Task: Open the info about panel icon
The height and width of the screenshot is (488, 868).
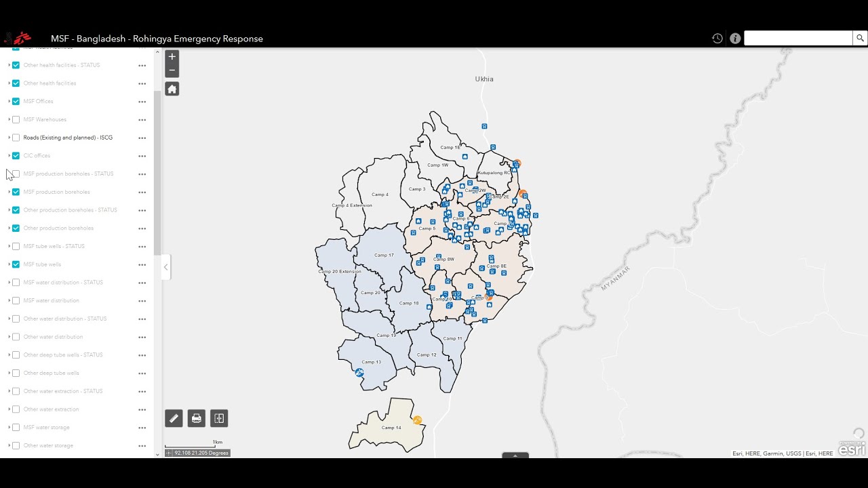Action: 735,39
